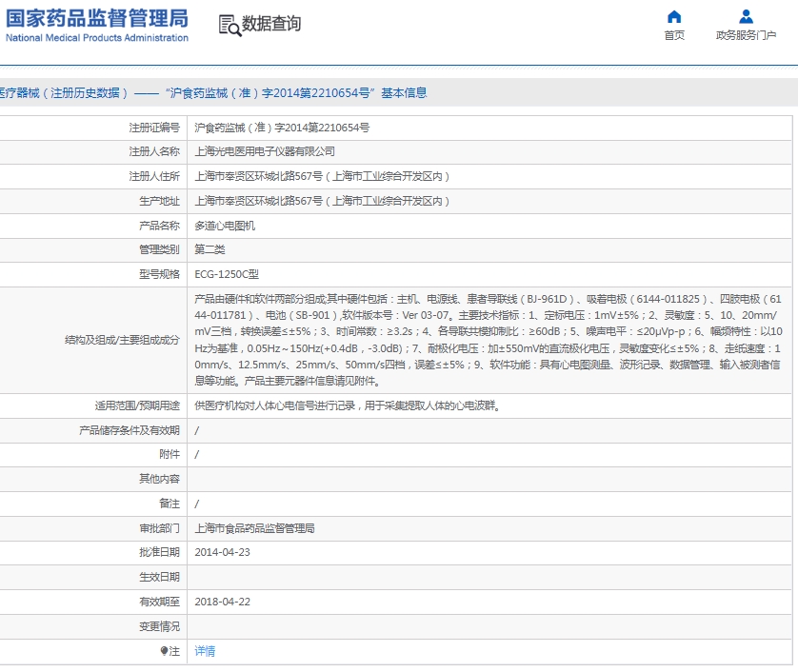Select expiry date 2018-04-22
The image size is (798, 672).
(223, 602)
